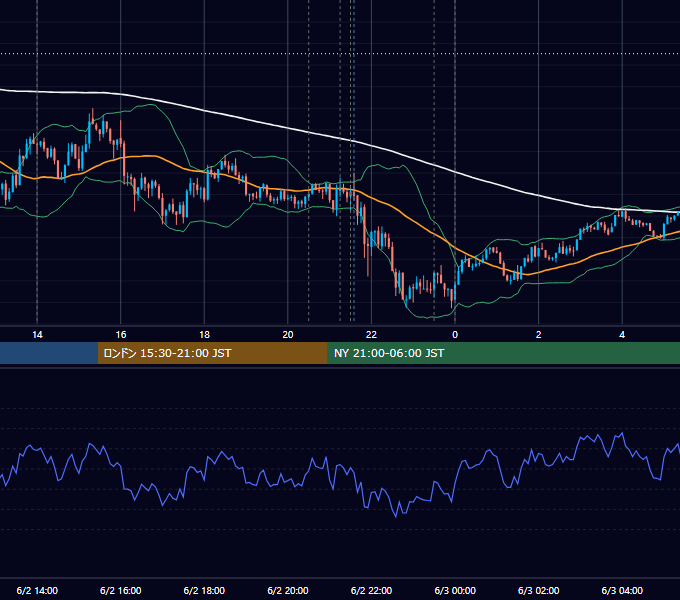Click the 0 hour label on the price chart axis
The image size is (680, 600).
[x=455, y=335]
